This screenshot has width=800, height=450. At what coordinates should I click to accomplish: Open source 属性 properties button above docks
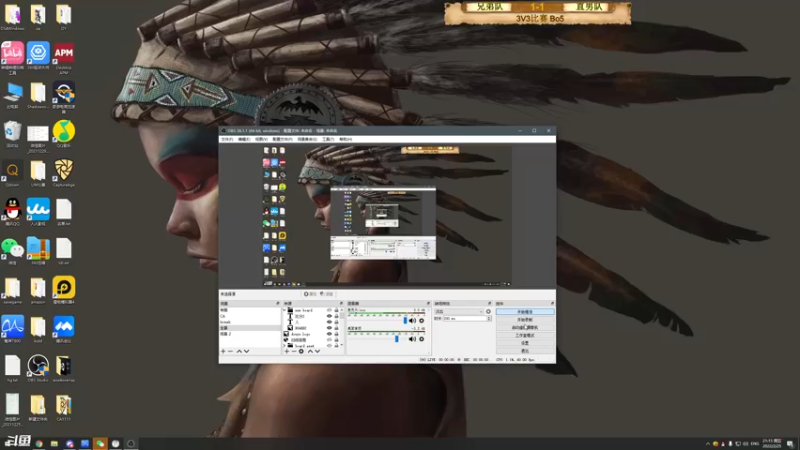click(310, 293)
